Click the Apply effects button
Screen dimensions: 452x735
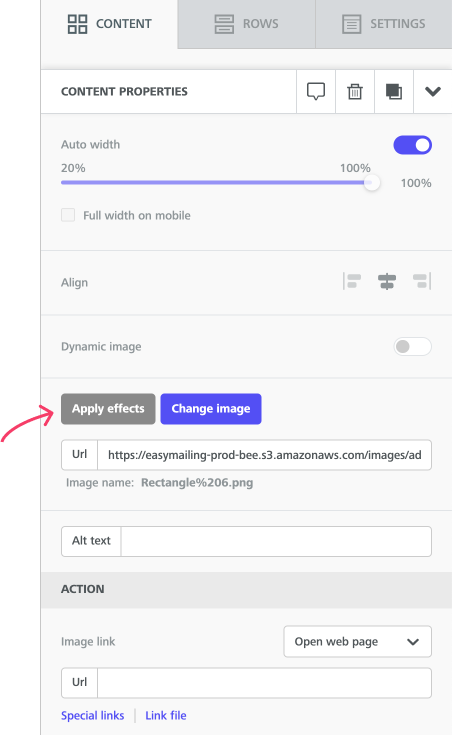pos(108,409)
